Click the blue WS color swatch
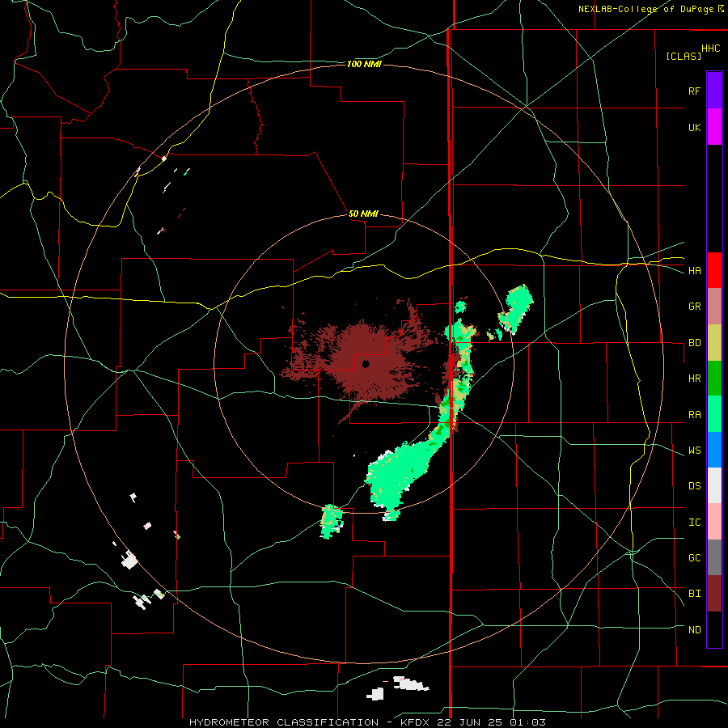 tap(714, 450)
